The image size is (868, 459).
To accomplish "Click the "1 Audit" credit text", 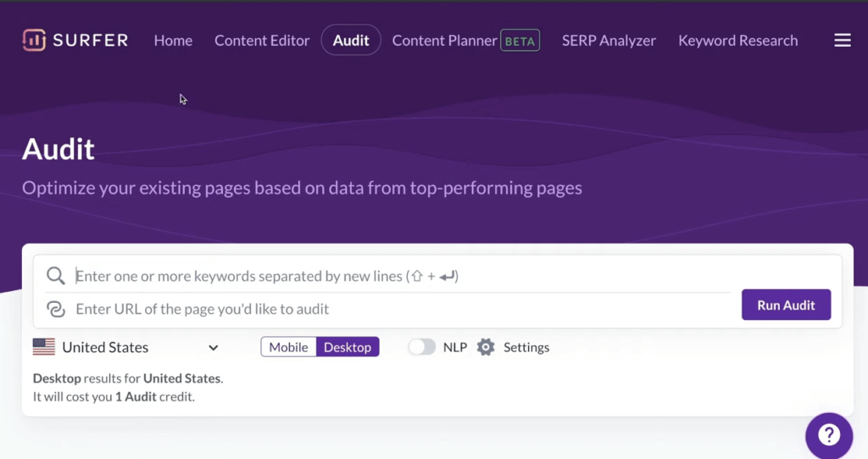I will click(x=136, y=397).
